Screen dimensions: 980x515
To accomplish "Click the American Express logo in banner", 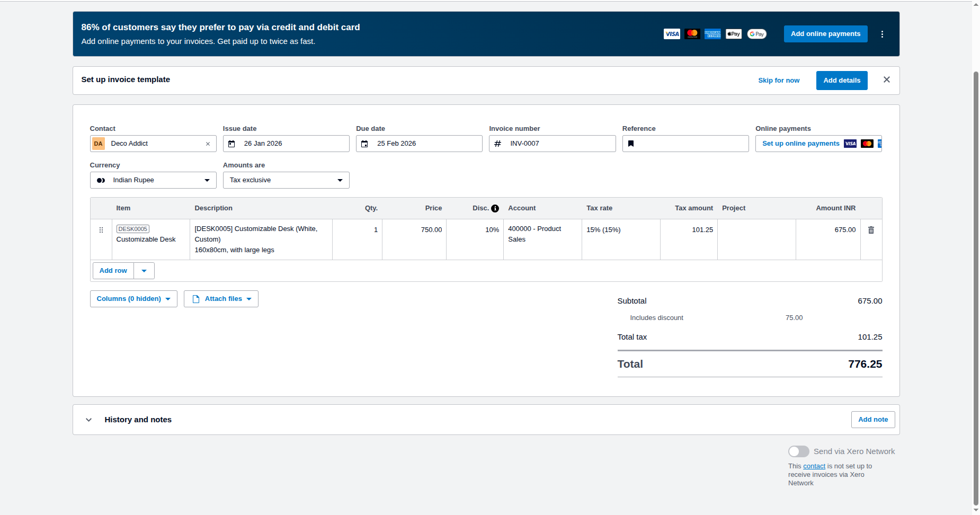I will [x=713, y=34].
